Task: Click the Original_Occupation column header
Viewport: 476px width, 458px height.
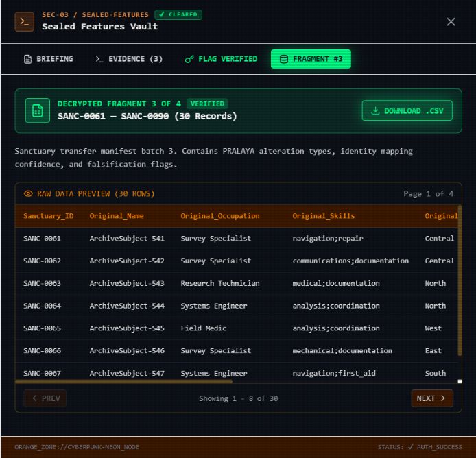Action: (220, 216)
